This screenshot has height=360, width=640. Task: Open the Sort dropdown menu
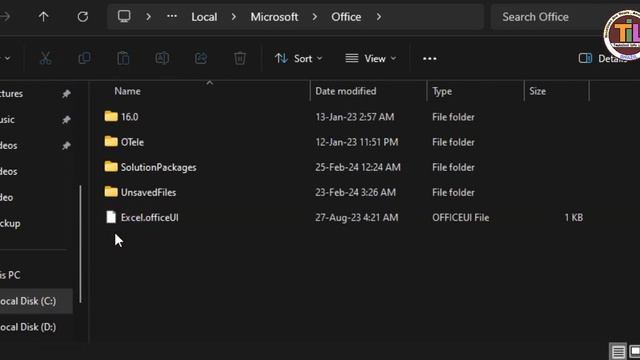pyautogui.click(x=298, y=58)
